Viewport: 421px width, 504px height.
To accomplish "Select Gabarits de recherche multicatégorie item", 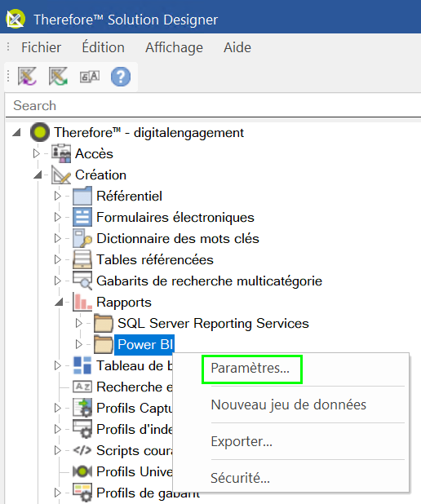I will click(210, 281).
